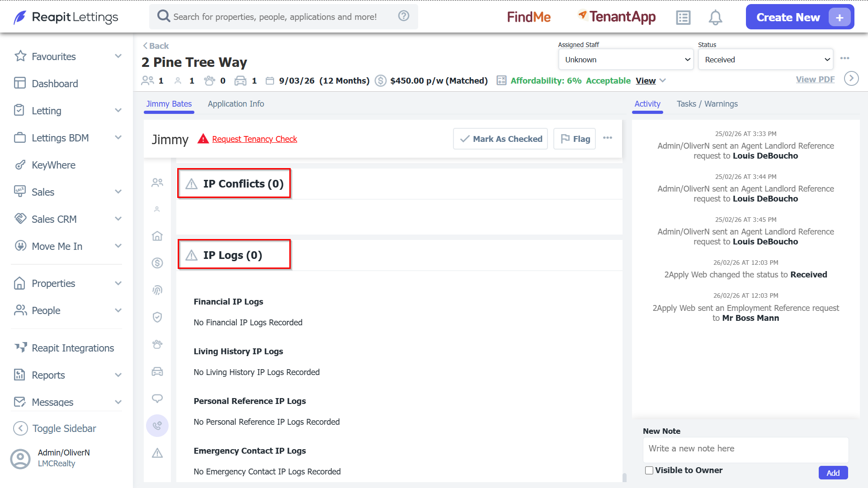The width and height of the screenshot is (868, 488).
Task: Open the Assigned Staff dropdown
Action: click(626, 60)
